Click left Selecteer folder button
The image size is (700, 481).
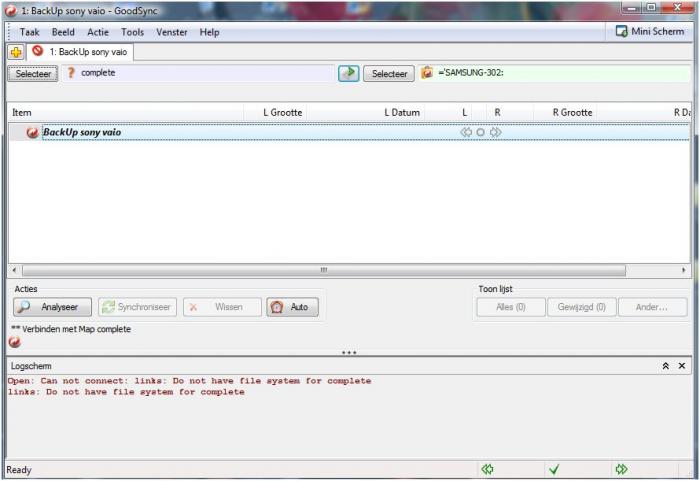[x=33, y=74]
